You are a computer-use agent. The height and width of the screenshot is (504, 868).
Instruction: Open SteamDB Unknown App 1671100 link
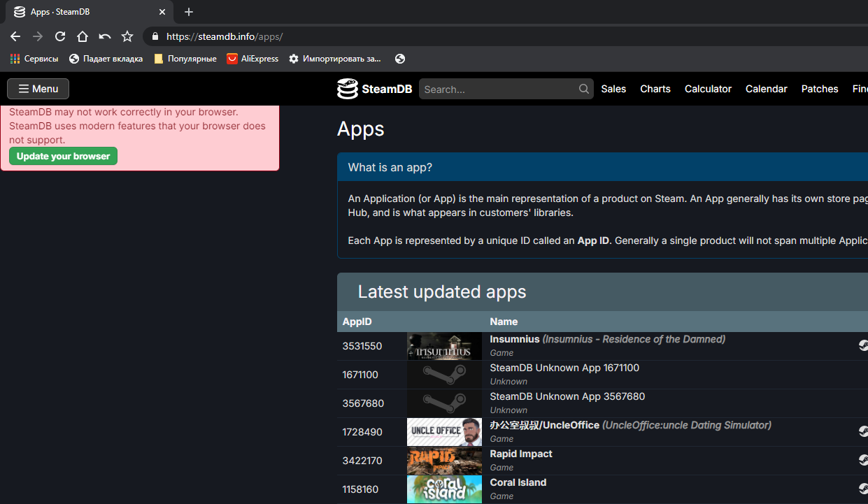(564, 368)
